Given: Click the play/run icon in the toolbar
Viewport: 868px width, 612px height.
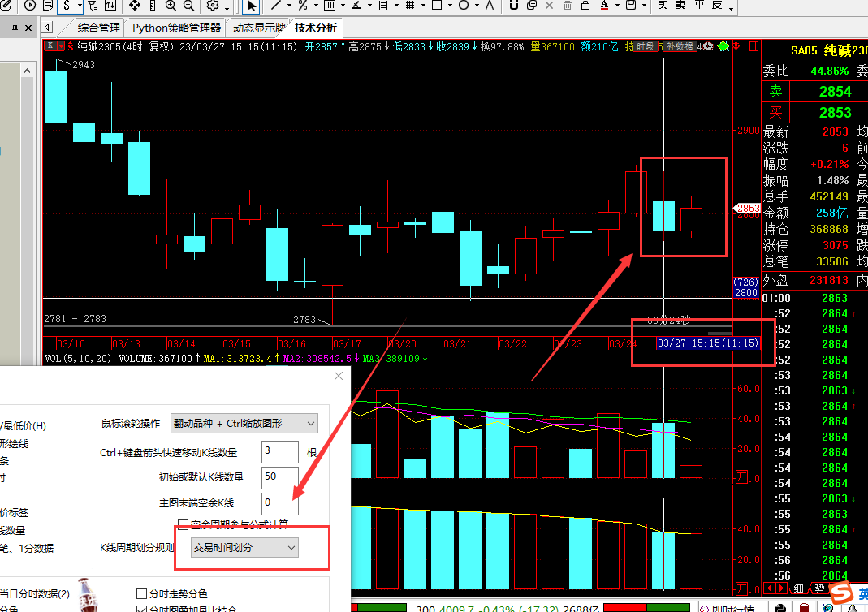Looking at the screenshot, I should [30, 6].
